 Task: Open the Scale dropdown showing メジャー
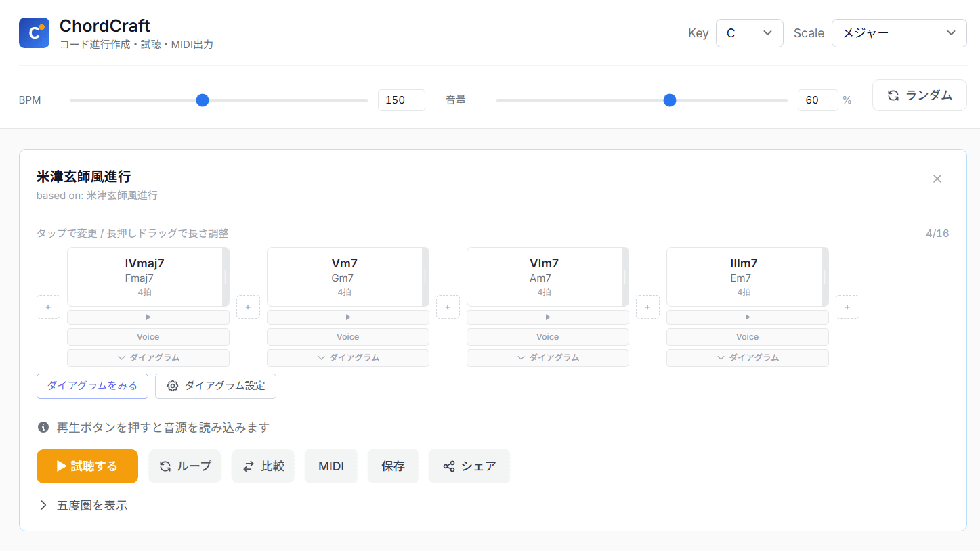[x=899, y=33]
